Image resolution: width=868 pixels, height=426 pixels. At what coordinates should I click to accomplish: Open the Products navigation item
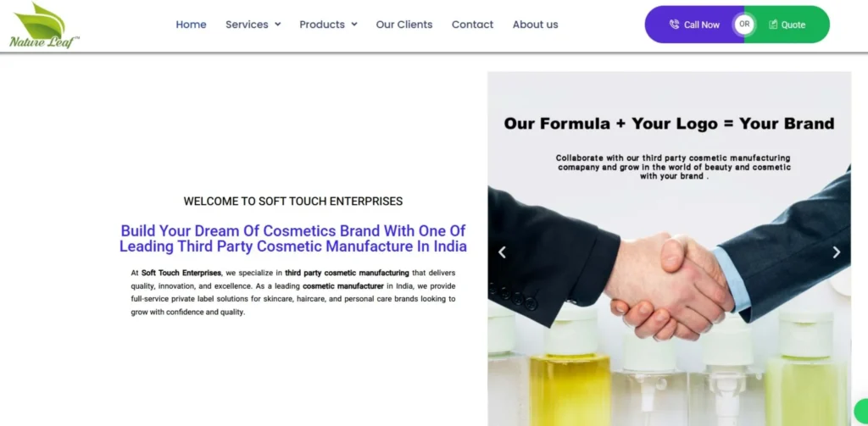pyautogui.click(x=322, y=25)
